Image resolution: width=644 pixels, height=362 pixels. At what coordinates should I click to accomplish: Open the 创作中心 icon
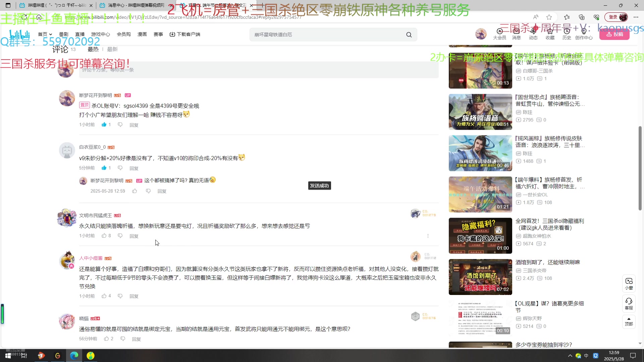click(584, 34)
